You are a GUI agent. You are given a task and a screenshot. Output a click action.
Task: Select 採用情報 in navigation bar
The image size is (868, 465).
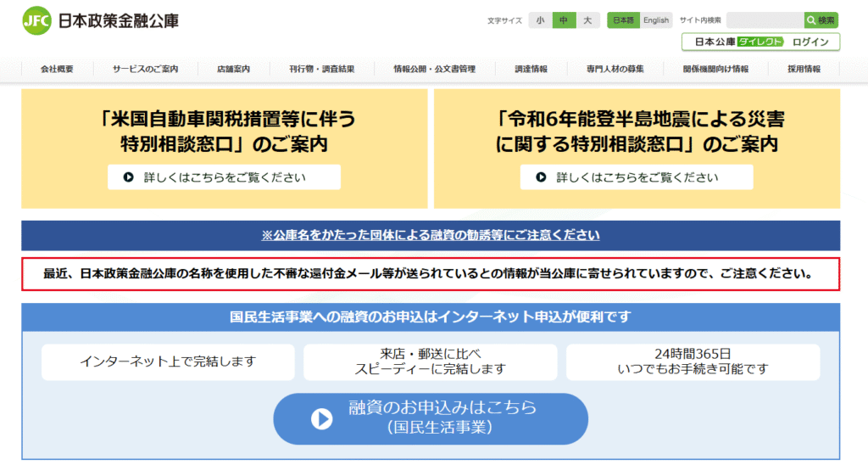804,70
